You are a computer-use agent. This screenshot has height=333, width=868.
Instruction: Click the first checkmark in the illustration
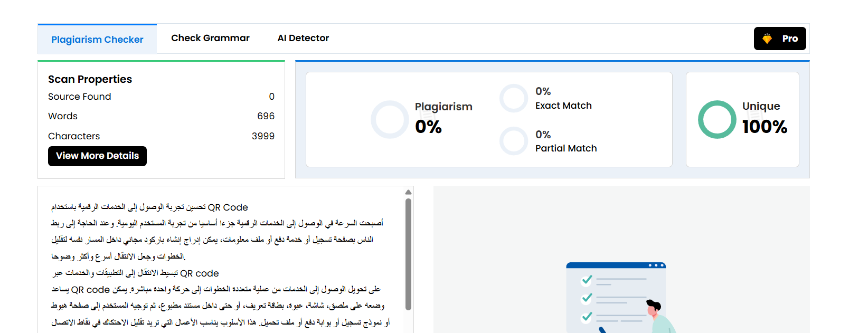[587, 279]
